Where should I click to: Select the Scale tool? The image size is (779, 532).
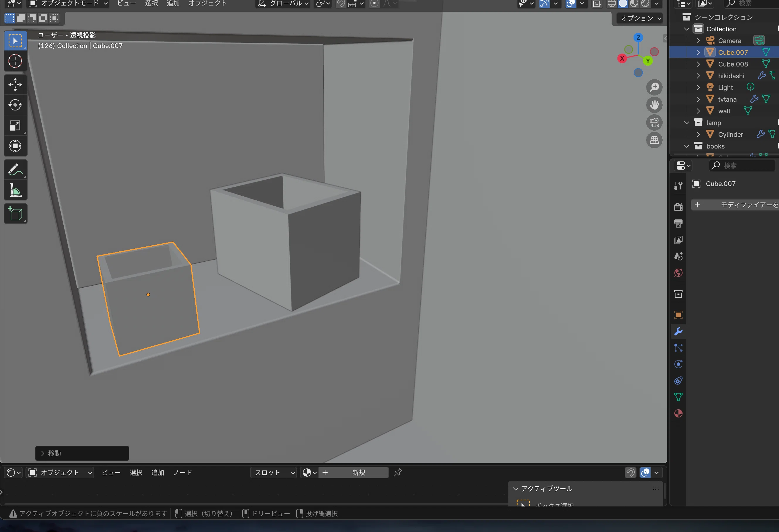16,126
